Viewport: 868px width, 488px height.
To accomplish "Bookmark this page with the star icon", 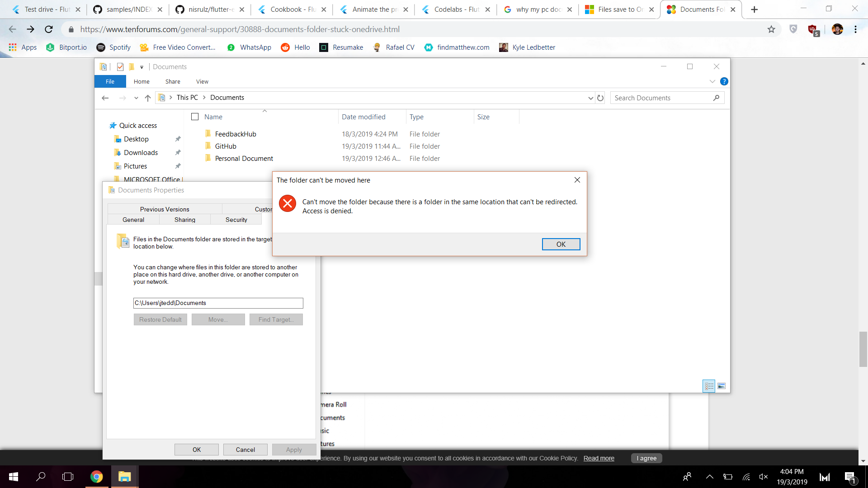I will coord(771,29).
